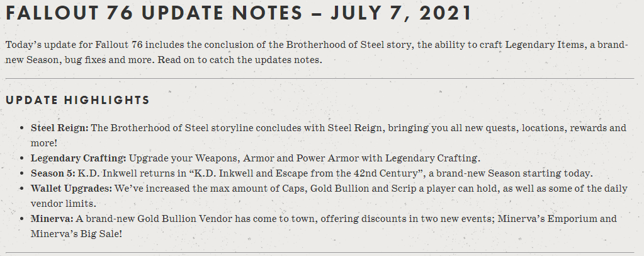Image resolution: width=644 pixels, height=256 pixels.
Task: Click the bullet before Legendary Crafting
Action: (x=21, y=158)
